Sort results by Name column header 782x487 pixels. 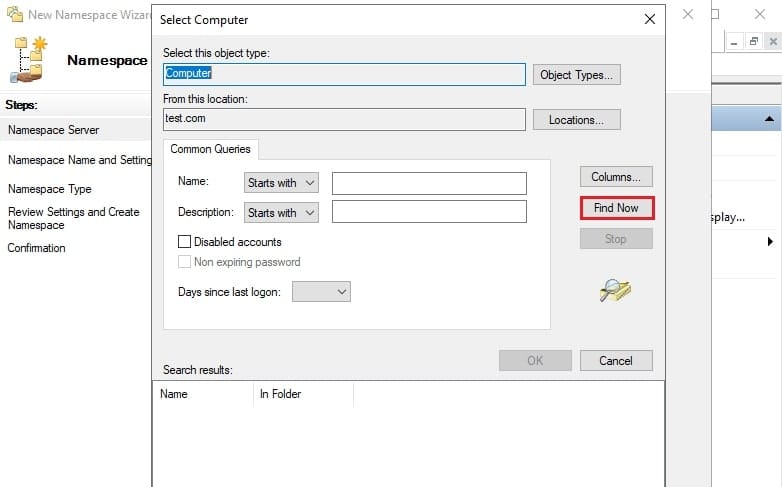tap(203, 394)
